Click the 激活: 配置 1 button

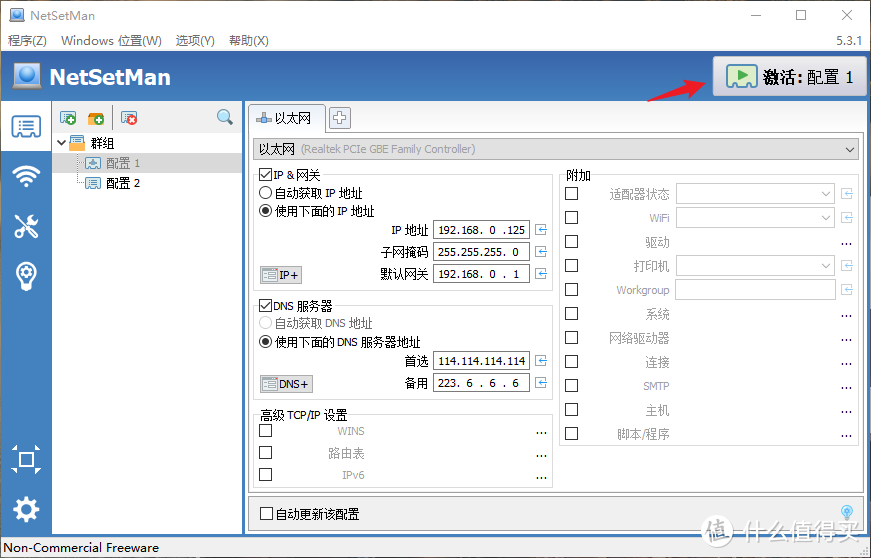tap(790, 77)
